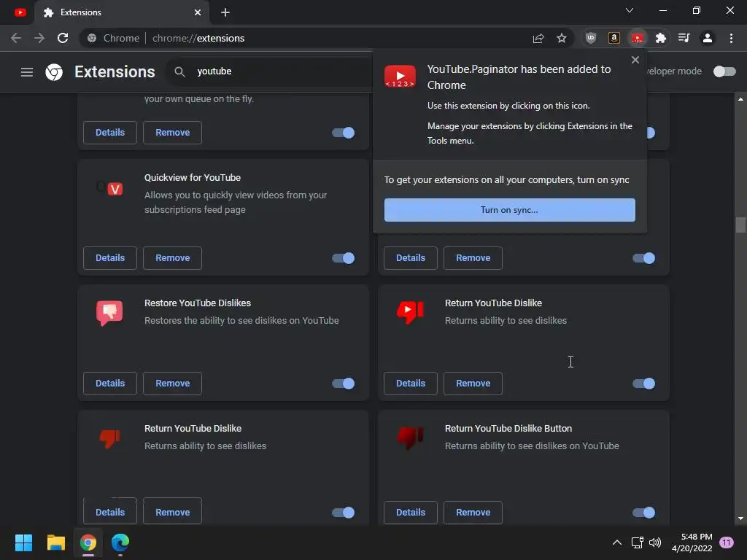Viewport: 747px width, 560px height.
Task: Disable the Quickview for YouTube extension
Action: pyautogui.click(x=343, y=258)
